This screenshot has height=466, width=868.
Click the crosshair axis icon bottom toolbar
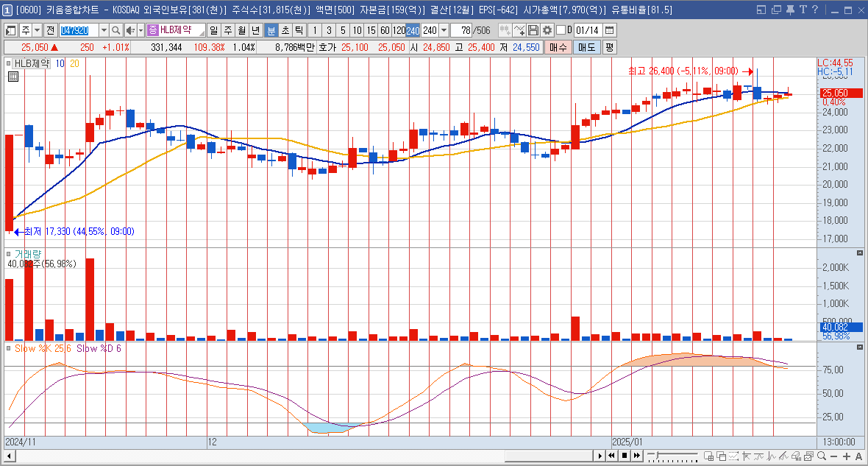click(746, 456)
